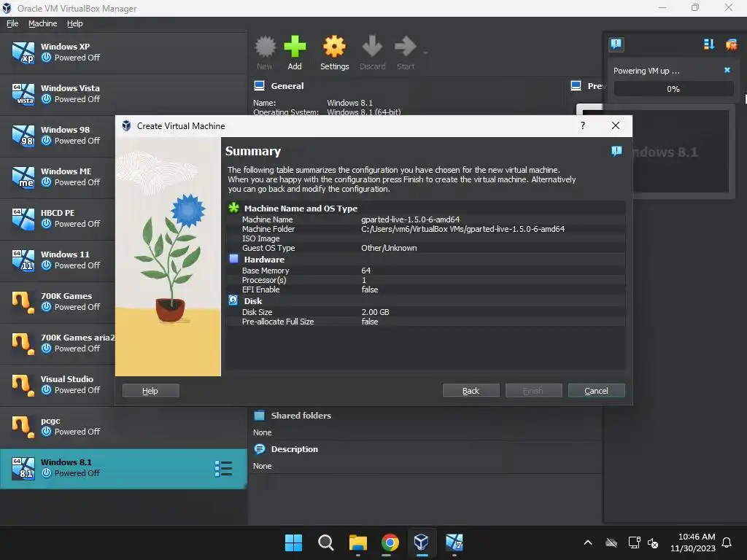
Task: Click the notification icon beside Summary heading
Action: pyautogui.click(x=616, y=152)
